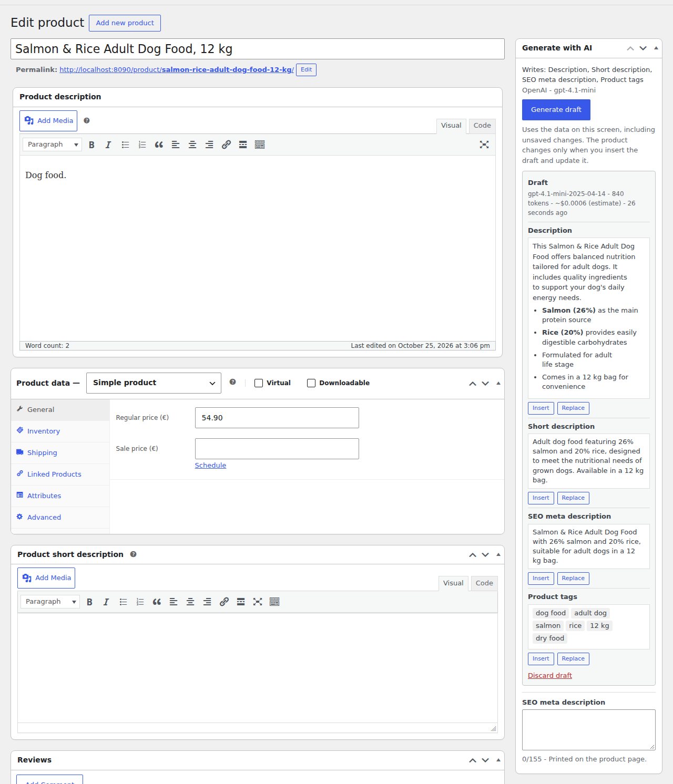The height and width of the screenshot is (784, 673).
Task: Apply italic in product description toolbar
Action: [108, 145]
